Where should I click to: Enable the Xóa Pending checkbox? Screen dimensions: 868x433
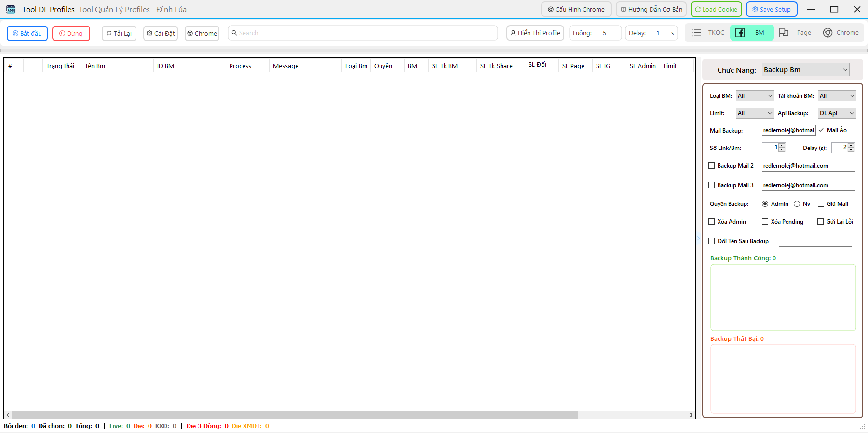[x=765, y=222]
